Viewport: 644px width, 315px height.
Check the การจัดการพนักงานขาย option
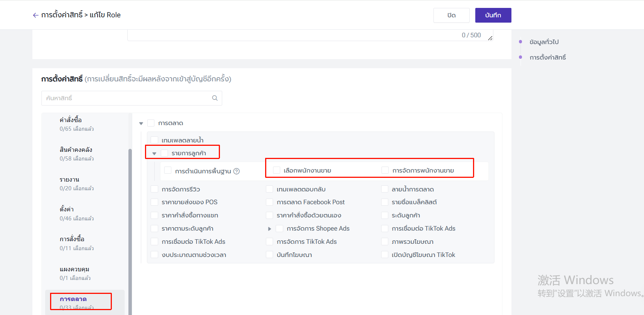[385, 170]
